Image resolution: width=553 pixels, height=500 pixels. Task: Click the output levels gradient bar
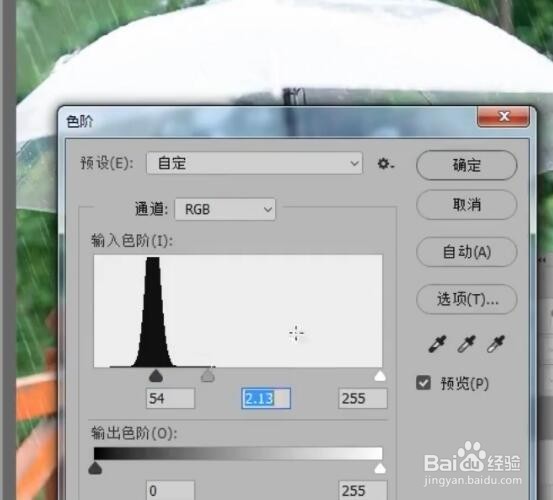(x=238, y=453)
